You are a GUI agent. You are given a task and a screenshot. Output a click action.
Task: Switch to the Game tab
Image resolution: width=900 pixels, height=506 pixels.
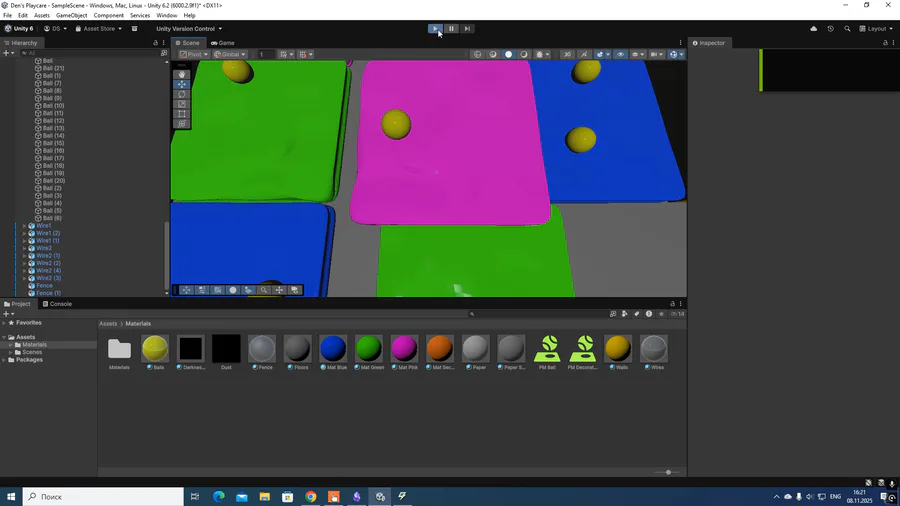(x=223, y=43)
